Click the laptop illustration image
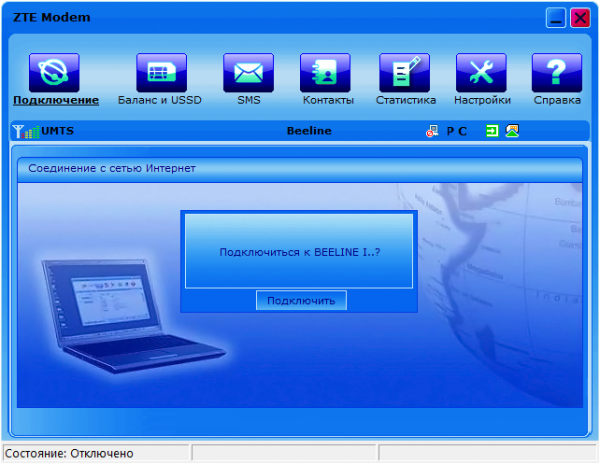Viewport: 600px width, 464px height. point(132,316)
